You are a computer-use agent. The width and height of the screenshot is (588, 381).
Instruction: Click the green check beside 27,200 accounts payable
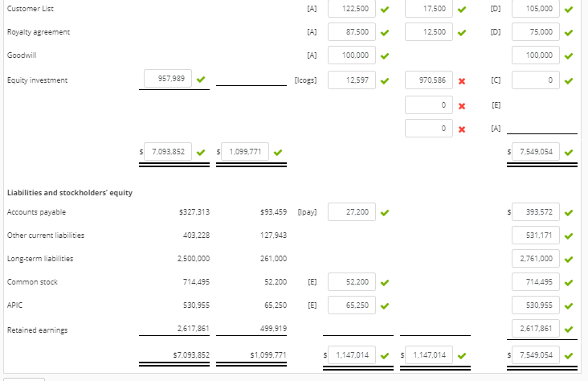pos(385,213)
